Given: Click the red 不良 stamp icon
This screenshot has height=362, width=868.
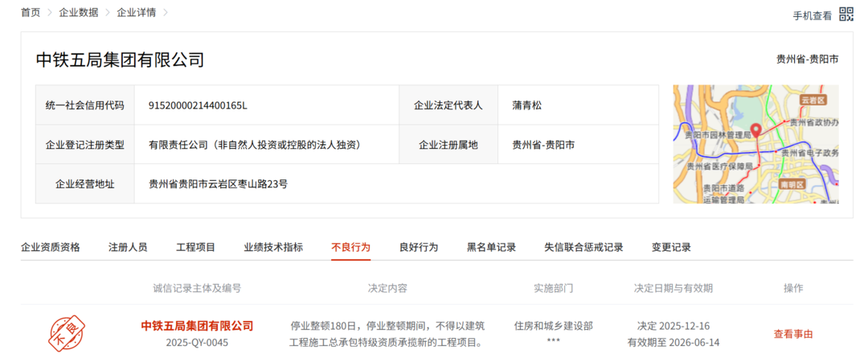Looking at the screenshot, I should click(68, 334).
